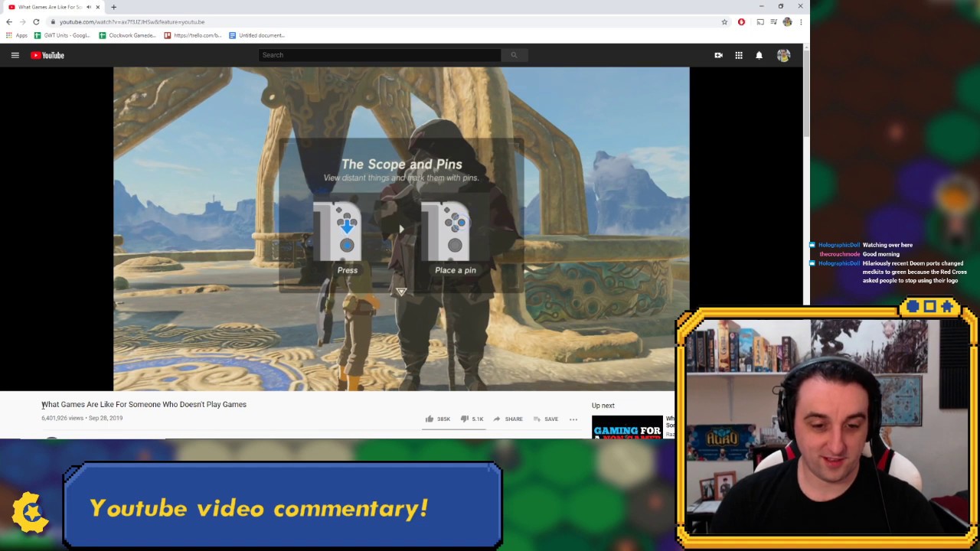The image size is (980, 551).
Task: Open the Gaming For A Non-Gamer thumbnail
Action: point(627,427)
